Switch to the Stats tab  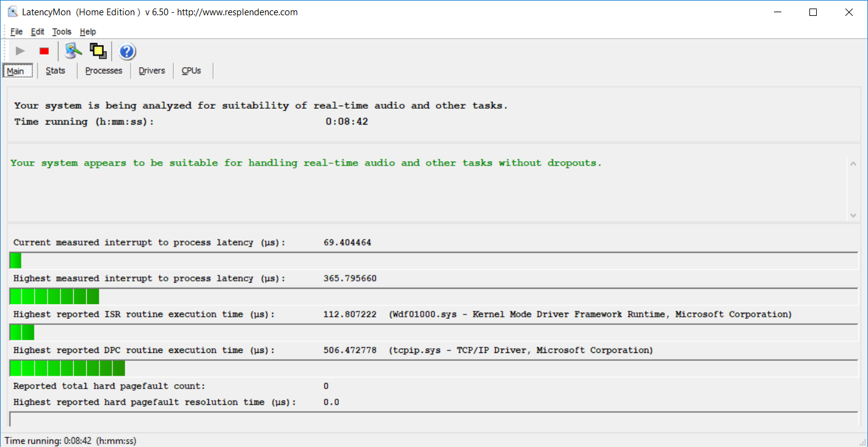tap(56, 71)
